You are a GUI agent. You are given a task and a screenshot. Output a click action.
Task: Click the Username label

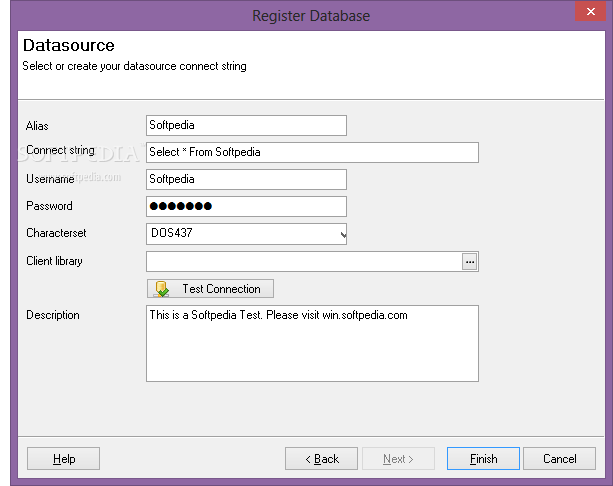point(50,179)
